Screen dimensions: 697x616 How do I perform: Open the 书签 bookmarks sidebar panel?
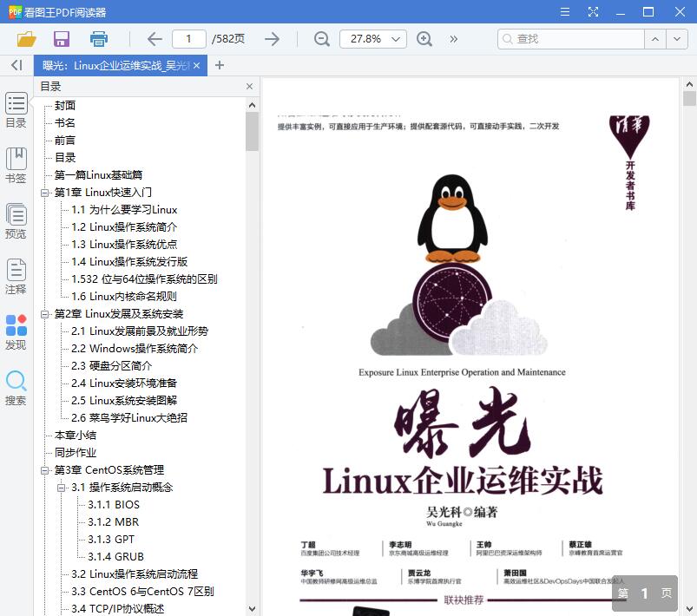click(16, 166)
